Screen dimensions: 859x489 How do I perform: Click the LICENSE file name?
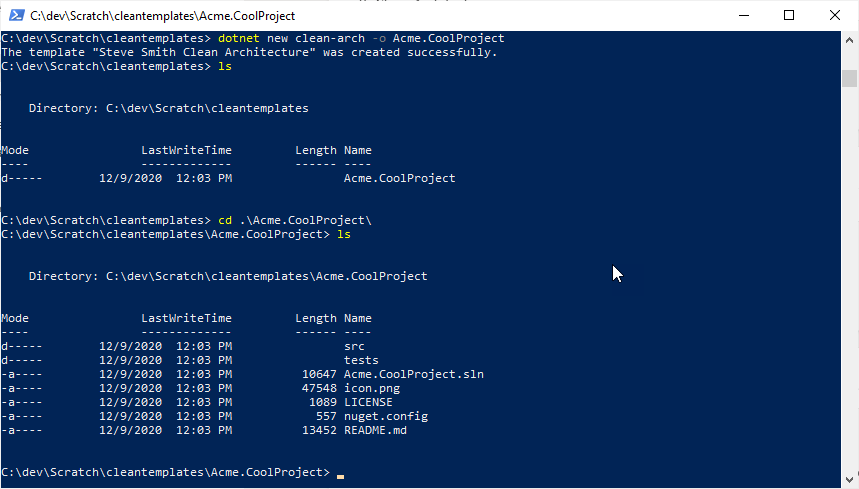368,402
